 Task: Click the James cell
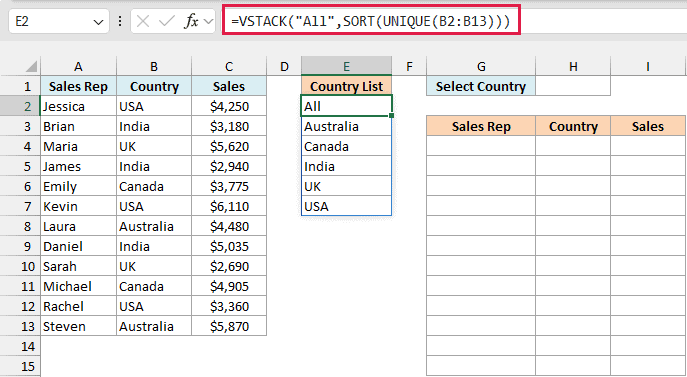coord(78,166)
